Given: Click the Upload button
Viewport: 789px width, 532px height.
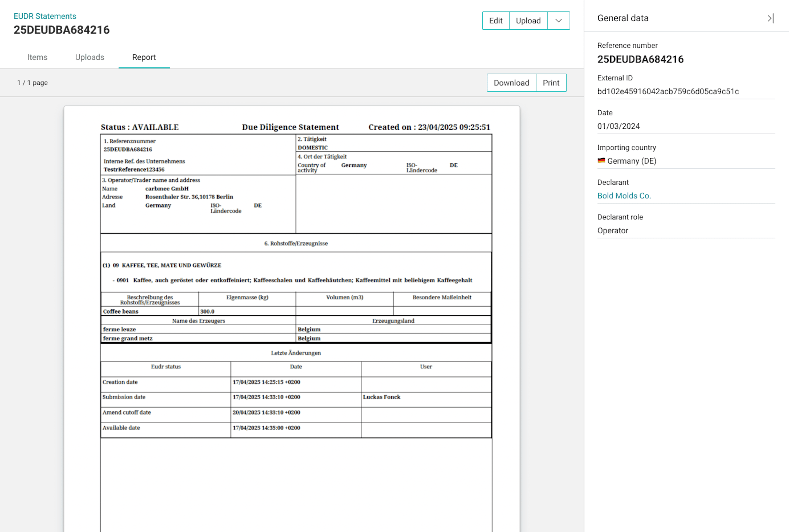Looking at the screenshot, I should pos(528,20).
